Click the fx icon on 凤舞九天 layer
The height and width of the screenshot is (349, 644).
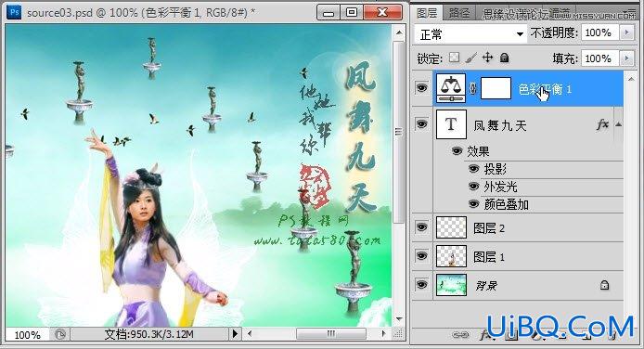click(602, 124)
